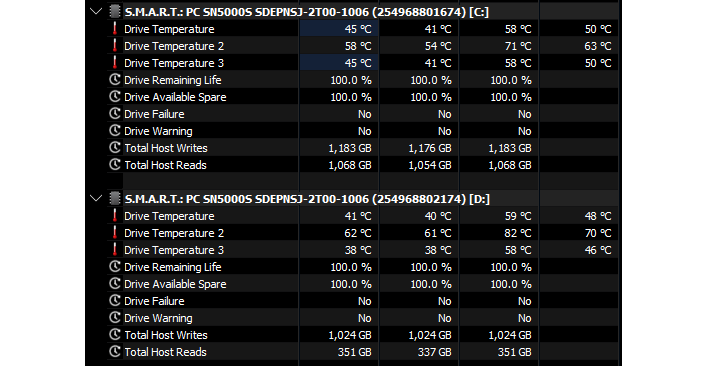Click thermometer icon of D: Drive Temperature 3

115,250
